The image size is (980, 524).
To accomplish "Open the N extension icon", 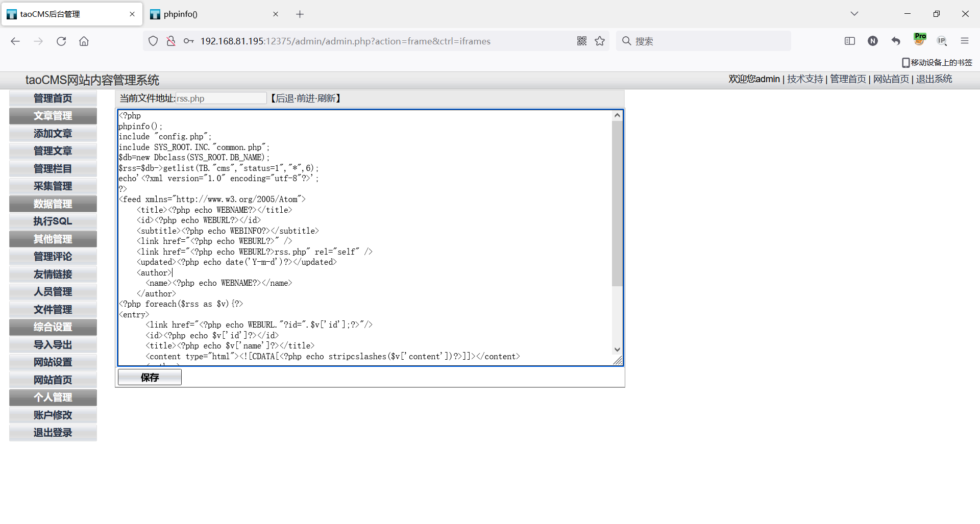I will coord(873,41).
